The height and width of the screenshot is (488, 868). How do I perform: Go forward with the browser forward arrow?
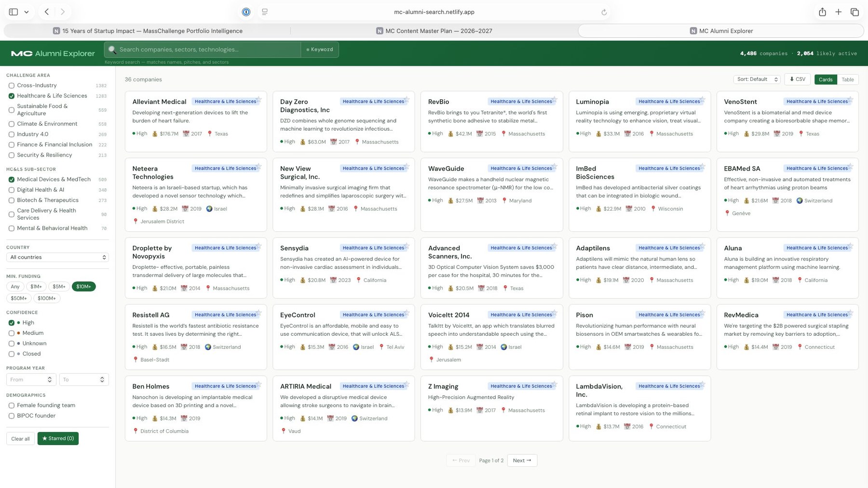[x=63, y=12]
